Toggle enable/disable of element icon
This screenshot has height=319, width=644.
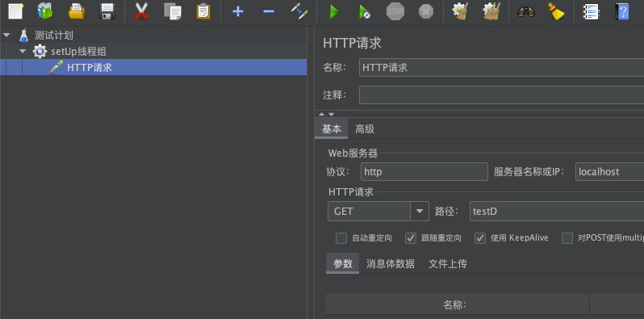click(x=299, y=11)
